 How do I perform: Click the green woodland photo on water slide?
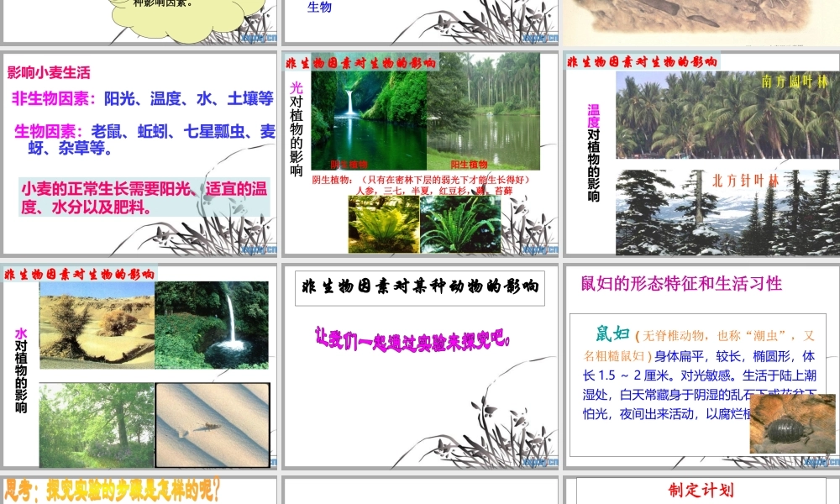coord(97,425)
